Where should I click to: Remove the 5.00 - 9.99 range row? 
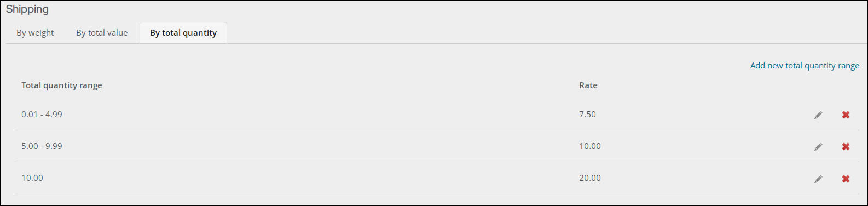[846, 147]
